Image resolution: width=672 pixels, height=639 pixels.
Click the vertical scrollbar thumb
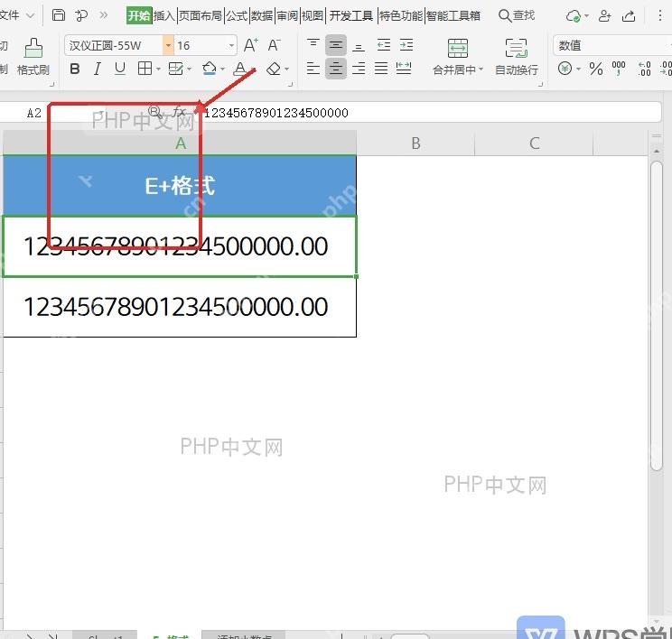[x=656, y=316]
